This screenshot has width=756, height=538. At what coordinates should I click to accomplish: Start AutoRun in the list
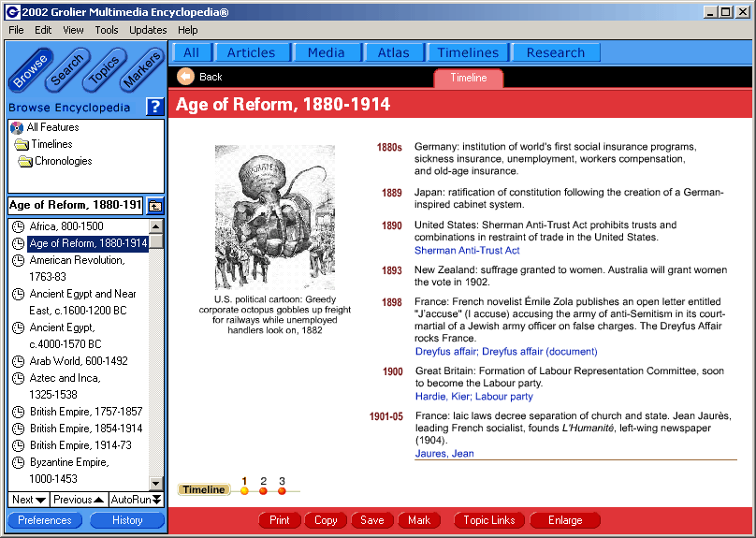click(x=137, y=500)
